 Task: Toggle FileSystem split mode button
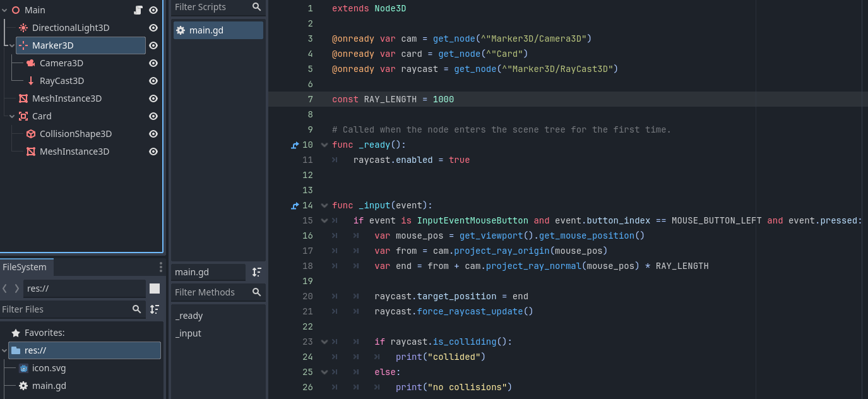click(x=155, y=289)
